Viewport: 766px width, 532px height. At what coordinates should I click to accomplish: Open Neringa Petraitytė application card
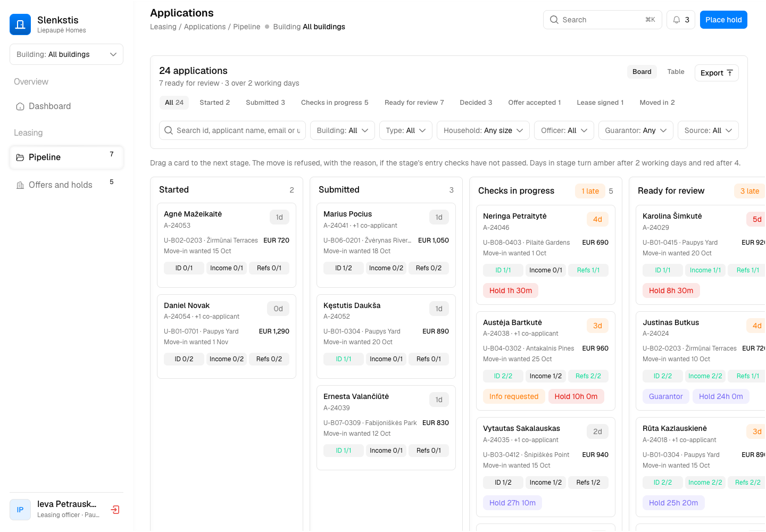(x=546, y=255)
